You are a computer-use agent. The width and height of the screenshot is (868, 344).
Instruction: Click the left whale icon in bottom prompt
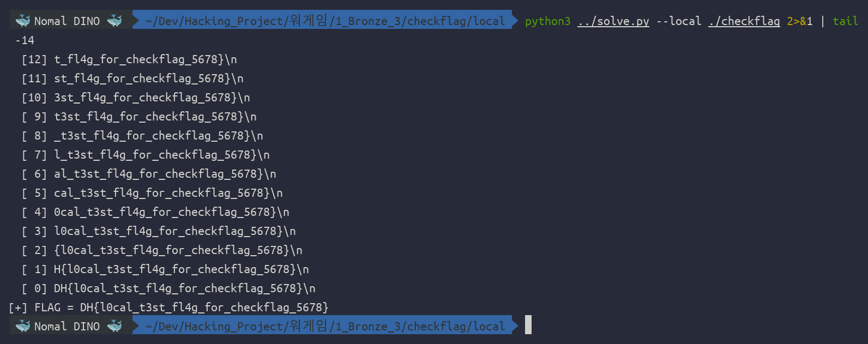pos(23,326)
